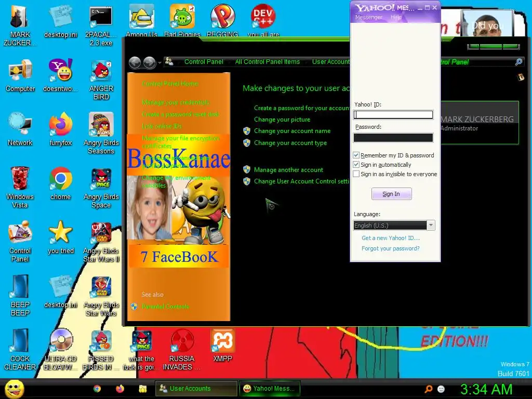Open the COCK CLEANER desktop icon

[x=20, y=350]
